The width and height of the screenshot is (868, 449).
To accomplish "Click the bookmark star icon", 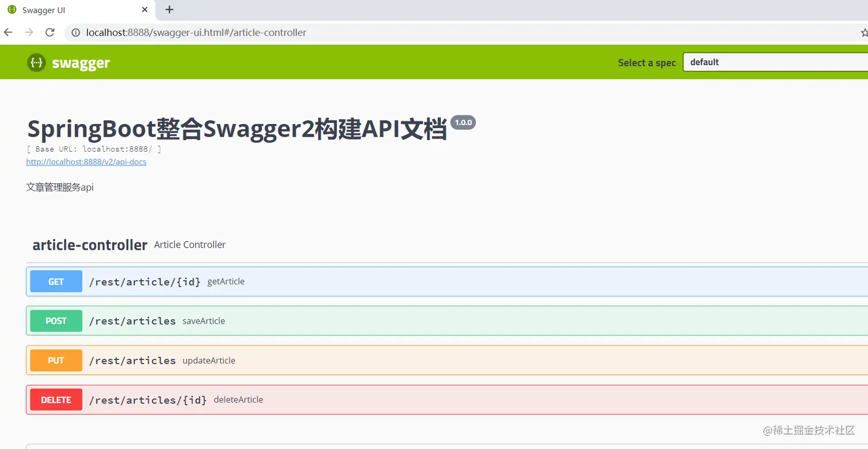I will tap(864, 32).
